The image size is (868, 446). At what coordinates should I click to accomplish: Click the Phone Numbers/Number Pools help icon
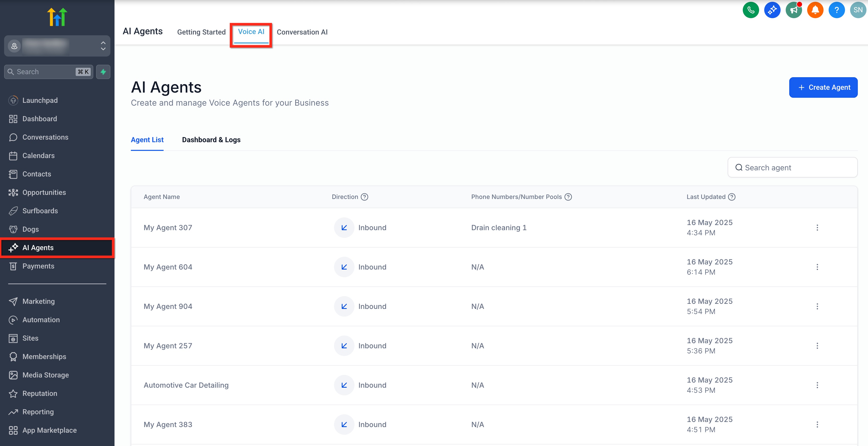point(568,197)
